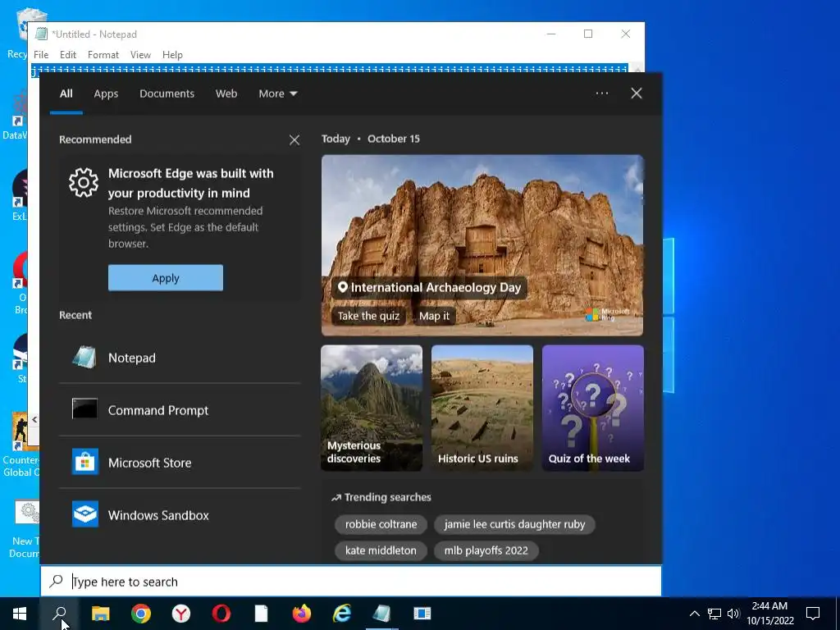840x630 pixels.
Task: Maximize the Notepad window
Action: coord(587,34)
